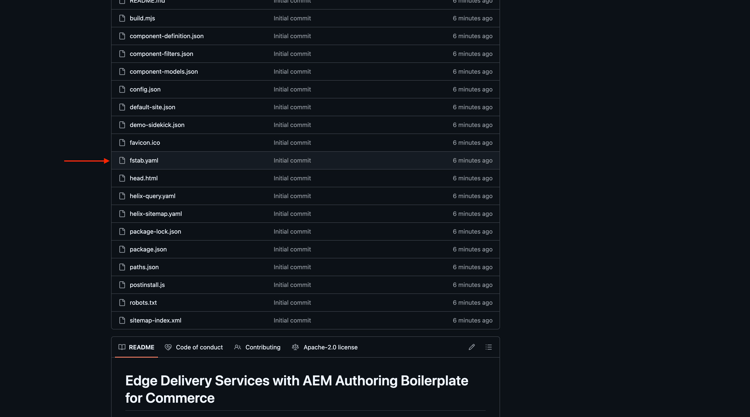Screen dimensions: 750x417
Task: Switch to the Contributing tab
Action: pos(263,347)
